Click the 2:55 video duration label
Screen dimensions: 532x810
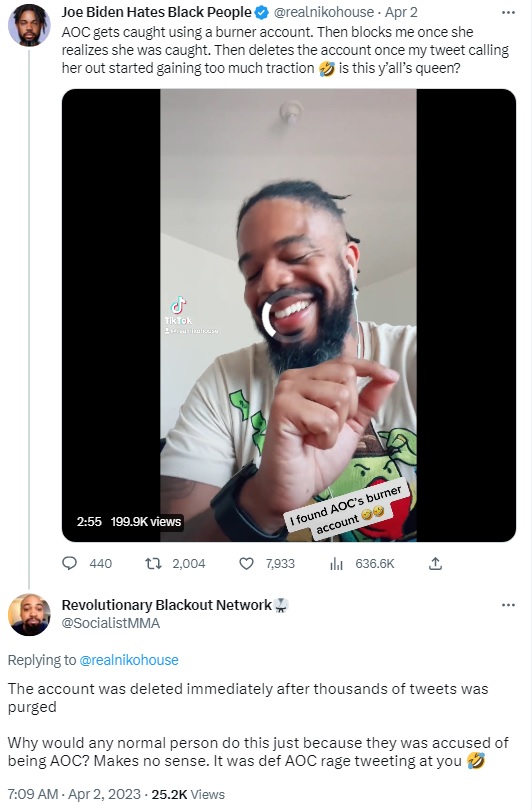click(x=89, y=522)
